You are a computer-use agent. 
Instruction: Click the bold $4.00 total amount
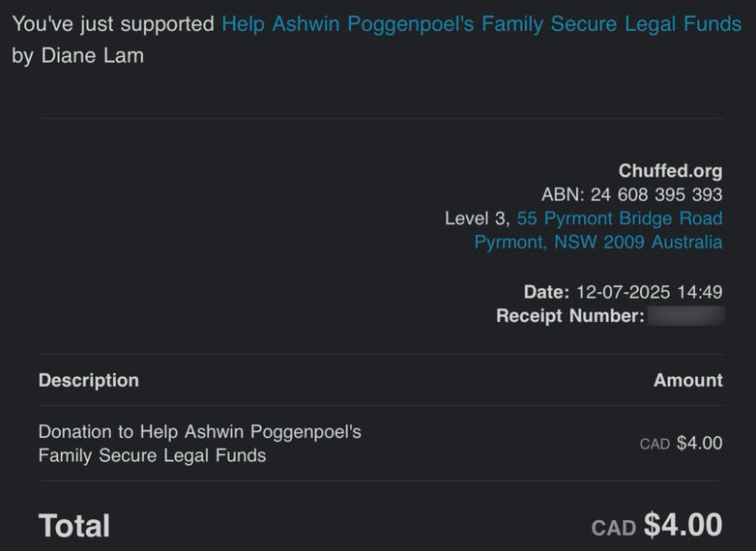(x=683, y=525)
